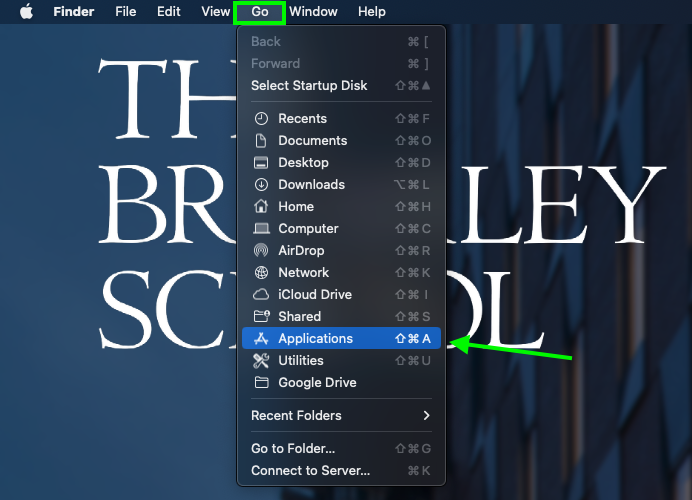Image resolution: width=692 pixels, height=500 pixels.
Task: Open the Window menu
Action: point(313,11)
